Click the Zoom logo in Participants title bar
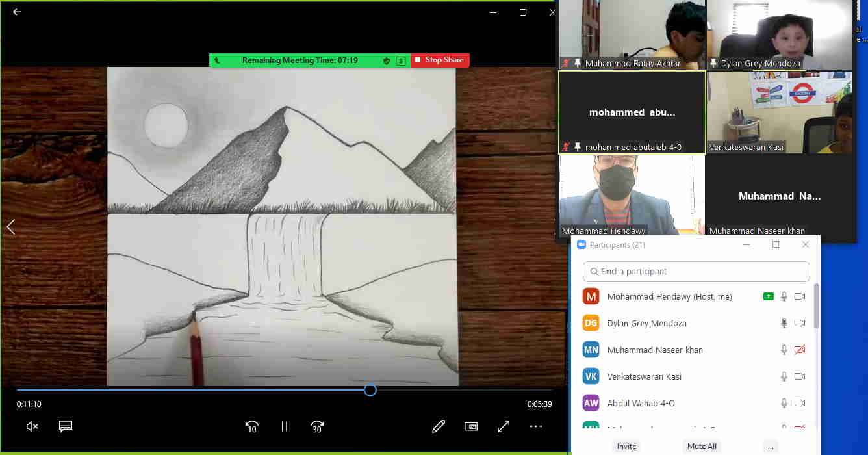This screenshot has height=455, width=868. (581, 245)
